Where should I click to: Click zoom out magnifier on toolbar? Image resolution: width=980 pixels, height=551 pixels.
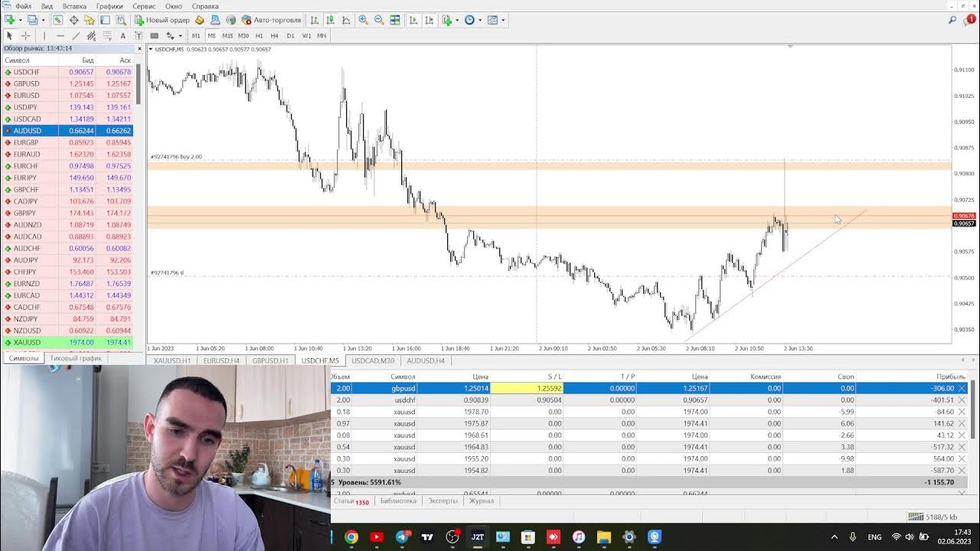(379, 20)
